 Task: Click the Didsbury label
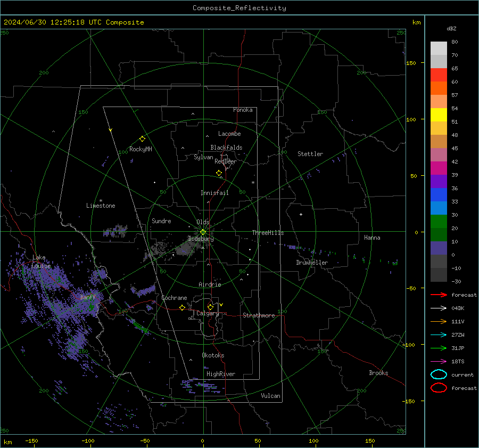(201, 239)
